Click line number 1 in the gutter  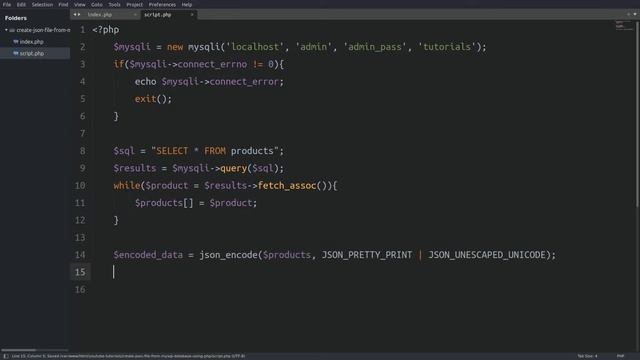(82, 30)
